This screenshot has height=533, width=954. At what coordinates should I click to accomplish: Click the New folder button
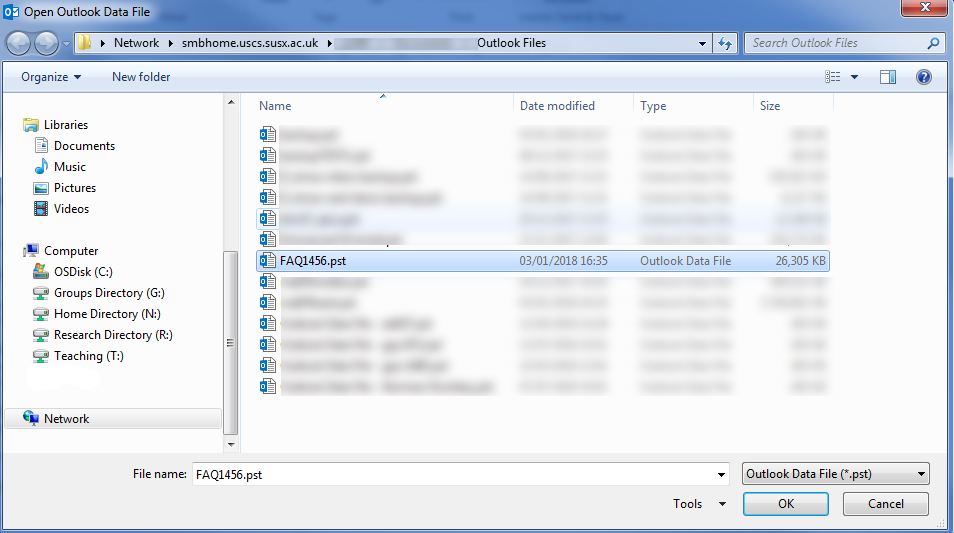point(141,77)
